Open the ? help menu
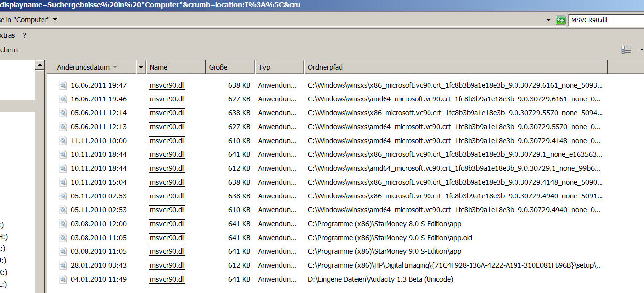 coord(24,35)
